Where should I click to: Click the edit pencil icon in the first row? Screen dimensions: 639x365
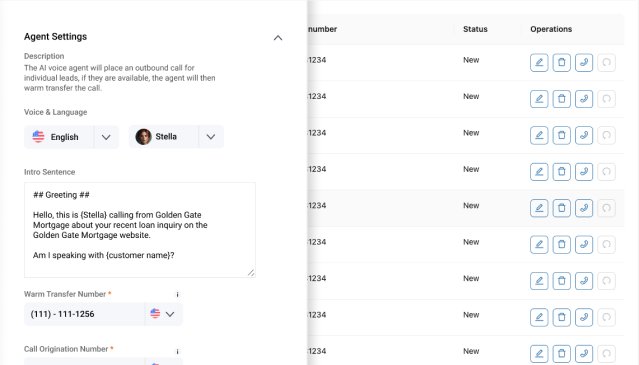[539, 63]
